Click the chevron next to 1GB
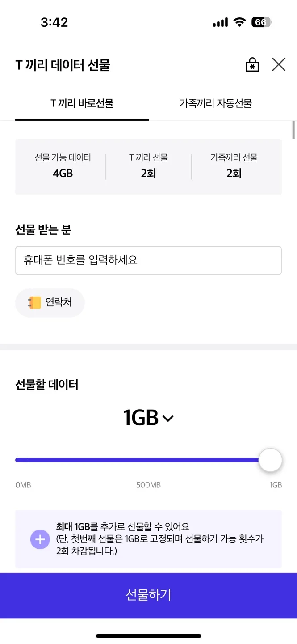The image size is (297, 644). pyautogui.click(x=168, y=419)
